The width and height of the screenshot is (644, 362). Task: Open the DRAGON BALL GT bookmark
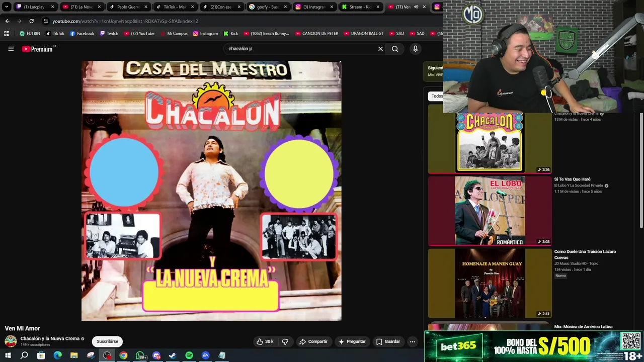pyautogui.click(x=364, y=34)
